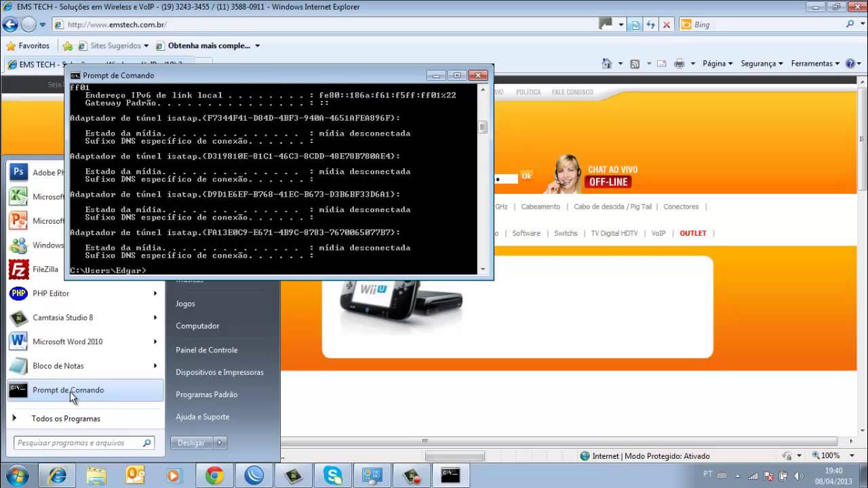Show hidden tray icons arrow
This screenshot has width=868, height=488.
737,476
